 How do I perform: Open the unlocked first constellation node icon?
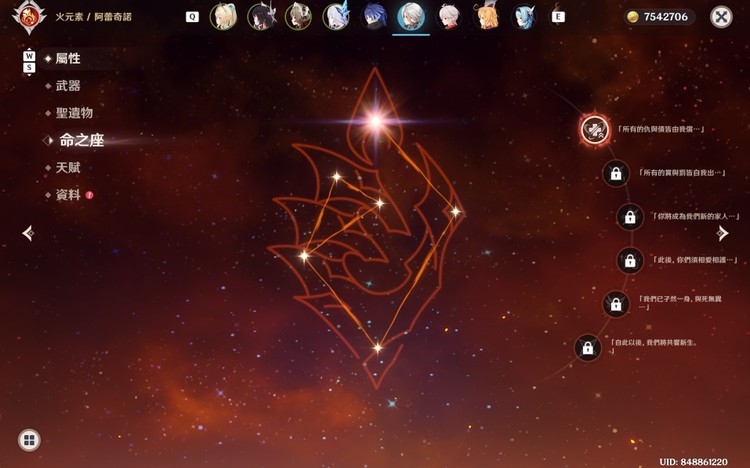point(595,130)
